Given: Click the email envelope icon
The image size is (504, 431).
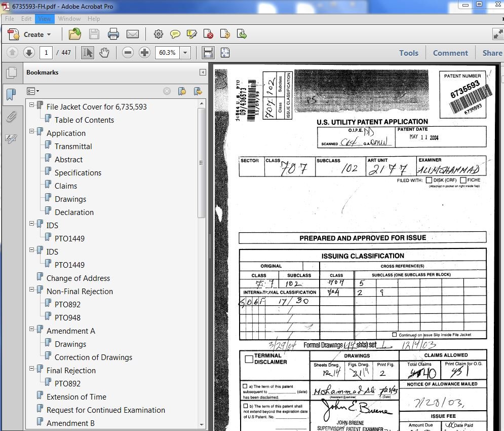Looking at the screenshot, I should [132, 34].
